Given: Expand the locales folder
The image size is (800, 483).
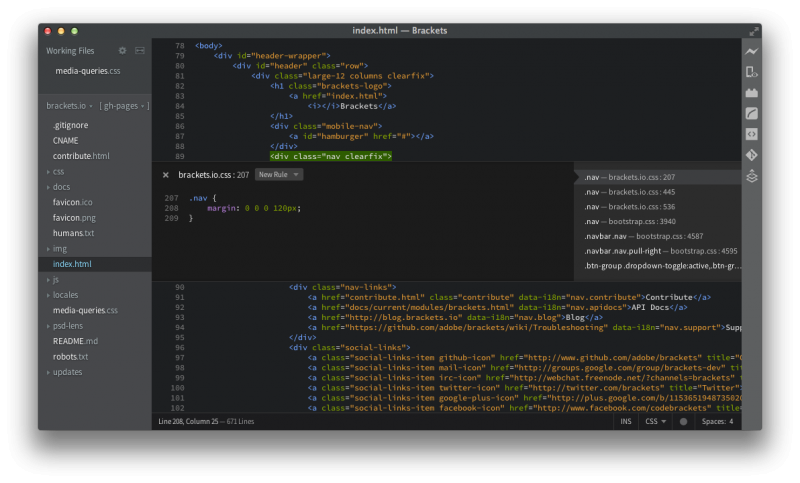Looking at the screenshot, I should click(62, 295).
